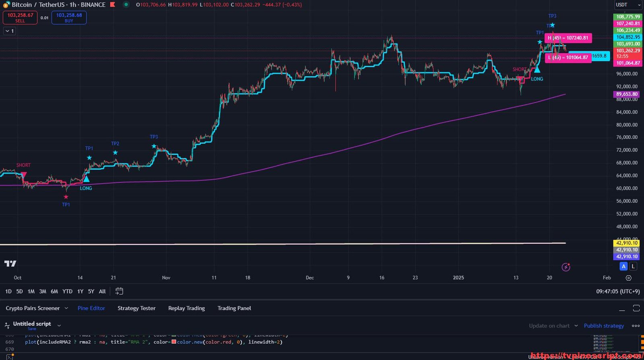Open the Replay Trading tab

[x=186, y=308]
